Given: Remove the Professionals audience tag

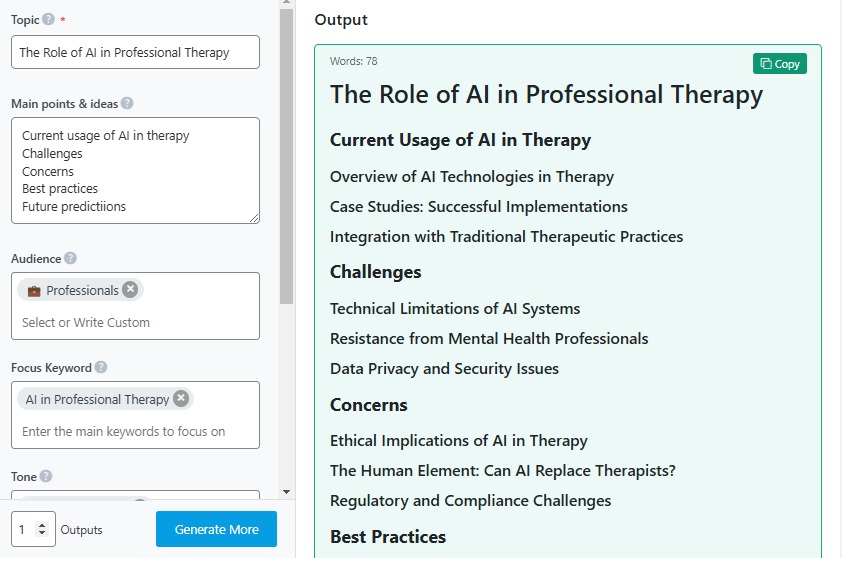Looking at the screenshot, I should tap(130, 290).
